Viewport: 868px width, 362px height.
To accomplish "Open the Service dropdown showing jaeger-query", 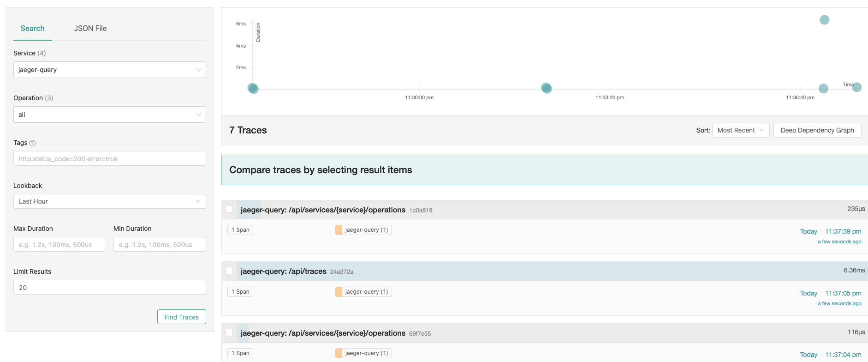I will 110,70.
